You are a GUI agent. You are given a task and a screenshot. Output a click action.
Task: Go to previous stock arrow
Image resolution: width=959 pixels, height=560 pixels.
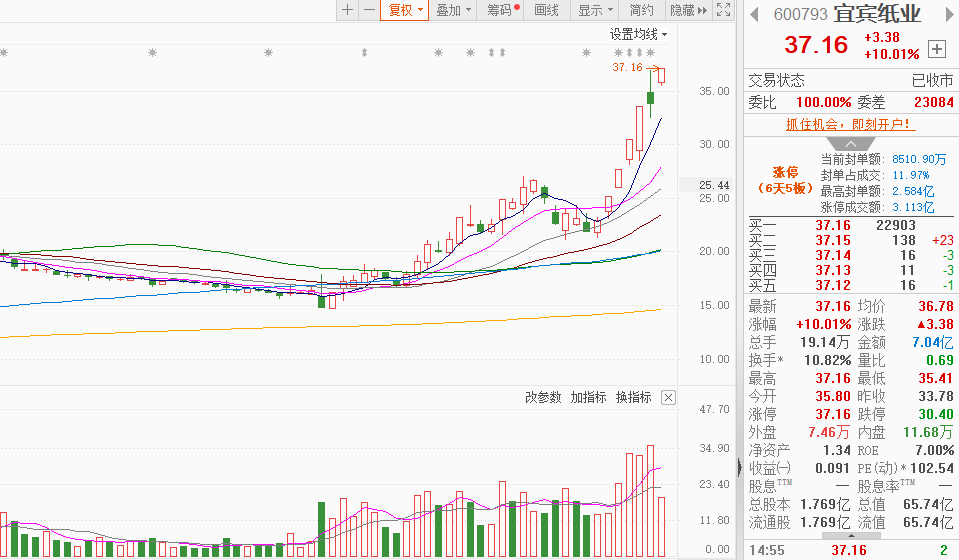tap(754, 14)
